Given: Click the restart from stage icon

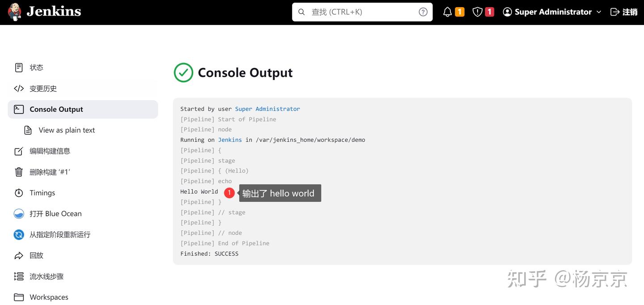Looking at the screenshot, I should [x=19, y=235].
